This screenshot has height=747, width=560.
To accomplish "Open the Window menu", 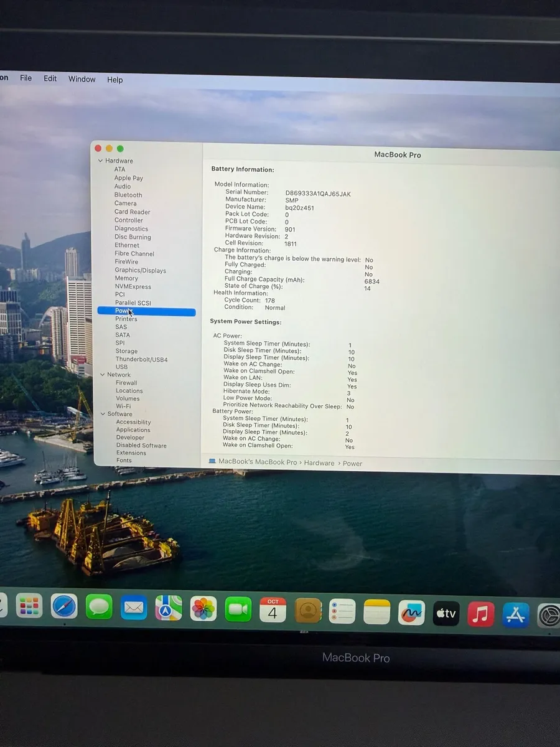I will point(82,79).
